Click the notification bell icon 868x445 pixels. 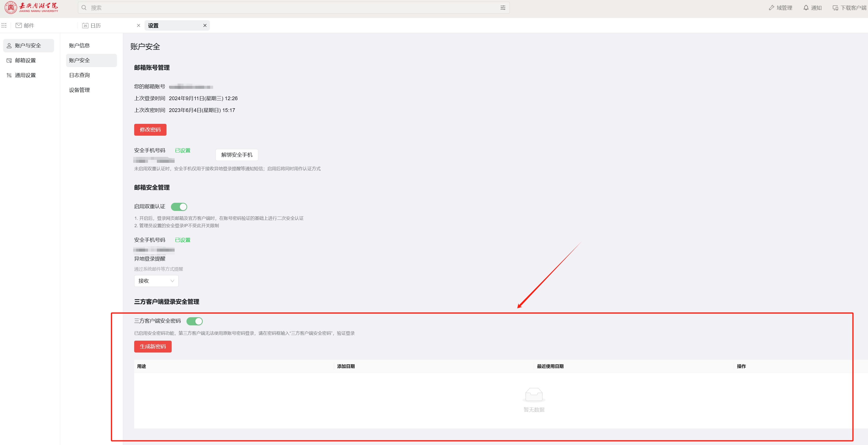pos(806,8)
